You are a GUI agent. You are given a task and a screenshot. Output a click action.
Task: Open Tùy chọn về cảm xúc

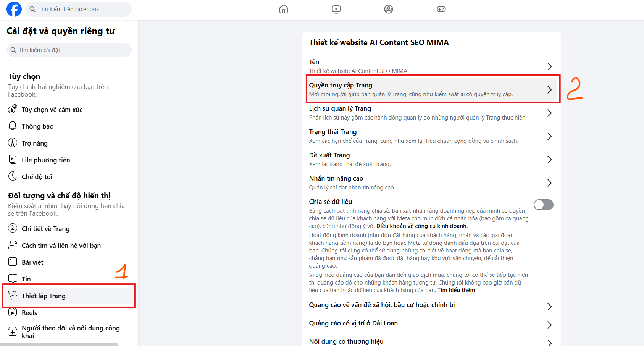pos(52,110)
